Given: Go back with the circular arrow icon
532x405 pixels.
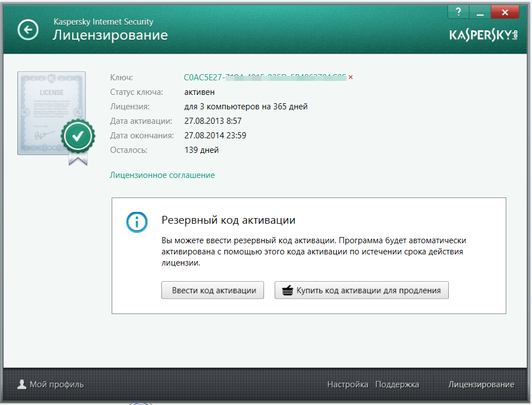Looking at the screenshot, I should 28,30.
